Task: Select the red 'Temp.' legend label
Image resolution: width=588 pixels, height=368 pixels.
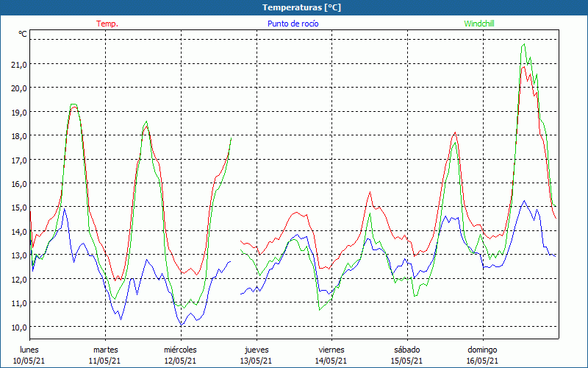Action: pos(107,24)
